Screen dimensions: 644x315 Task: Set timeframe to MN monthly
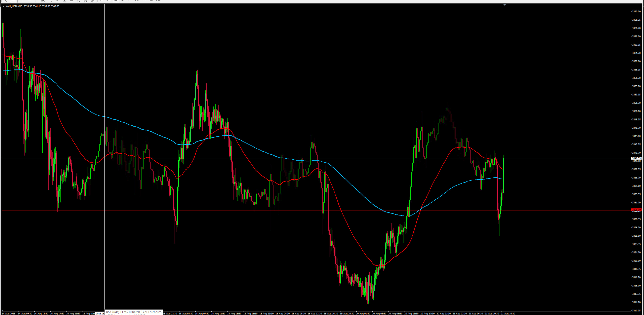158,1
